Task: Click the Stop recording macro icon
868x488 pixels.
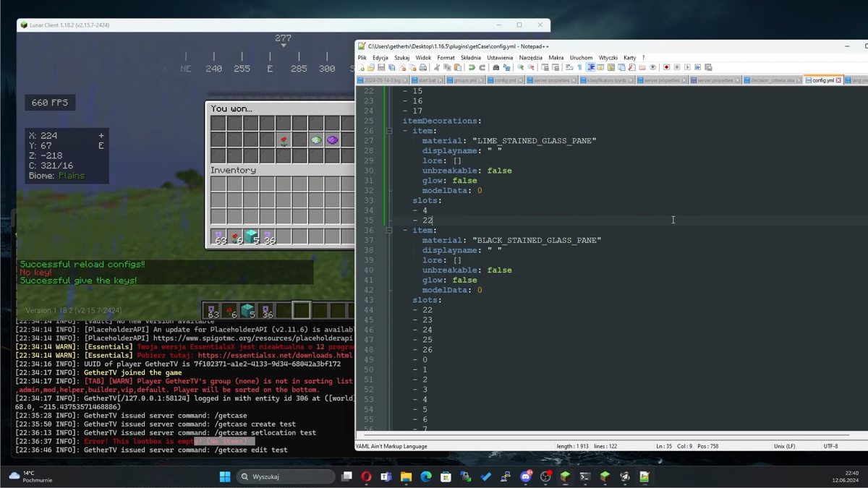Action: pyautogui.click(x=676, y=67)
